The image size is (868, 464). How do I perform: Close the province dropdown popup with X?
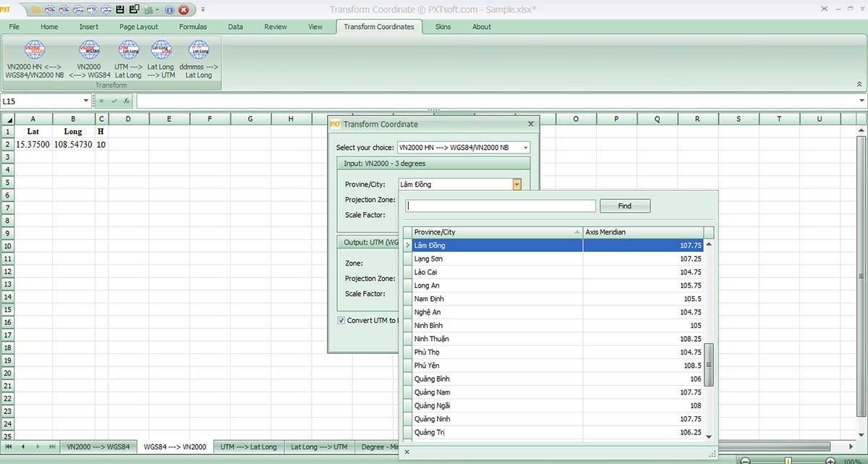[407, 452]
